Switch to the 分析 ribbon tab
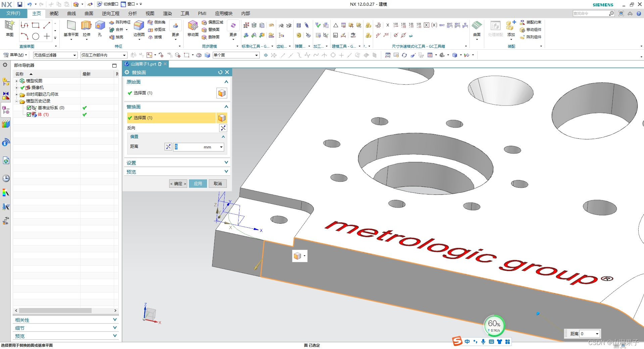The height and width of the screenshot is (349, 644). point(133,13)
